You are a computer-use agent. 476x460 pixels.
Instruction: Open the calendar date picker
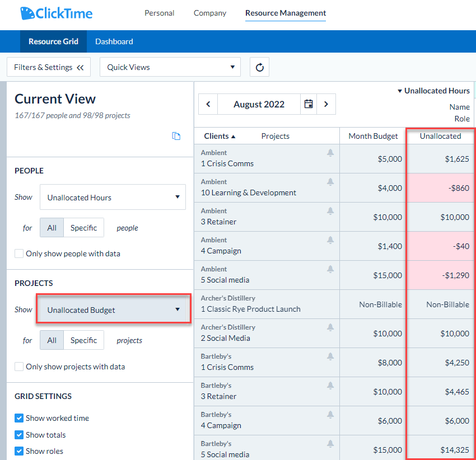(309, 104)
